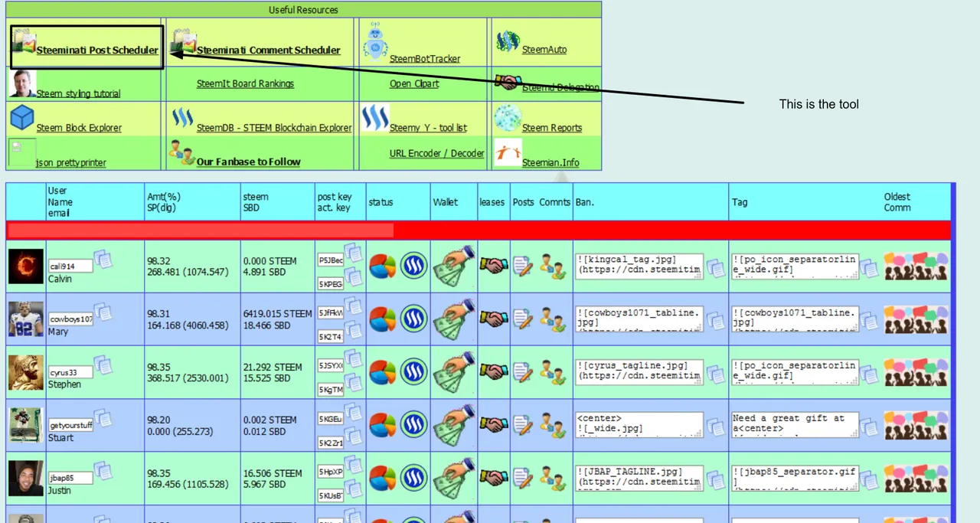Open the Steem styling tutorial link
The image size is (980, 523).
pyautogui.click(x=78, y=93)
